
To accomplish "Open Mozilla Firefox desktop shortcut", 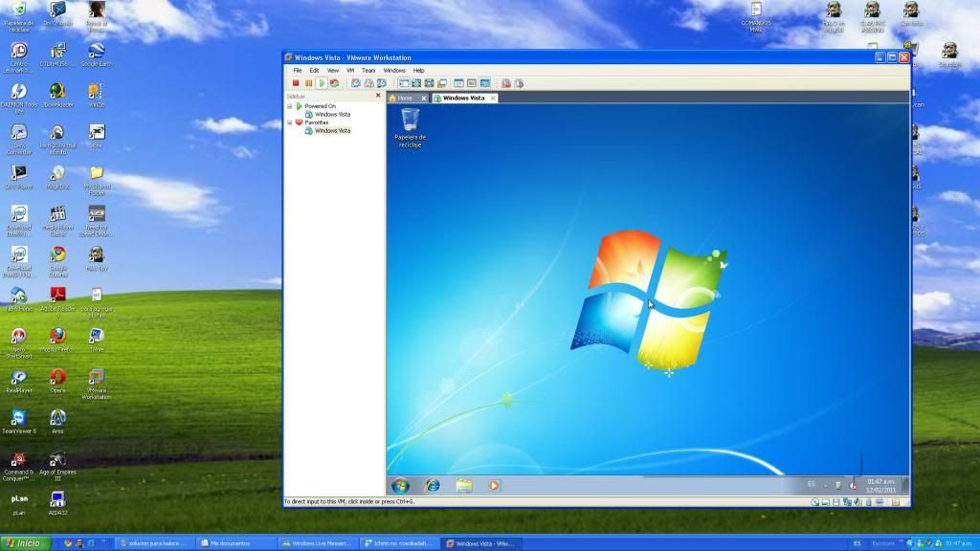I will (x=58, y=341).
